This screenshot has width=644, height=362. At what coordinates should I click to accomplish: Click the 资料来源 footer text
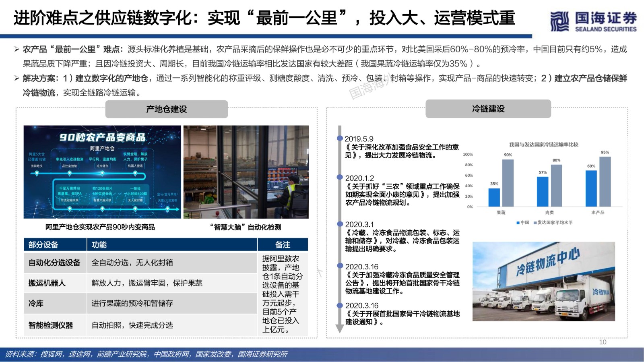click(146, 354)
